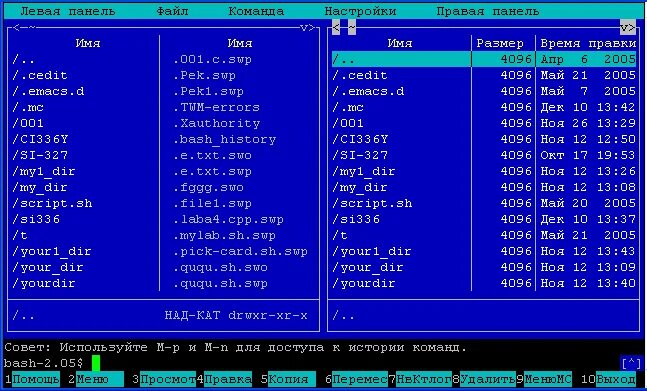This screenshot has height=391, width=647.
Task: Click the 3 Просмот function key button
Action: click(164, 379)
